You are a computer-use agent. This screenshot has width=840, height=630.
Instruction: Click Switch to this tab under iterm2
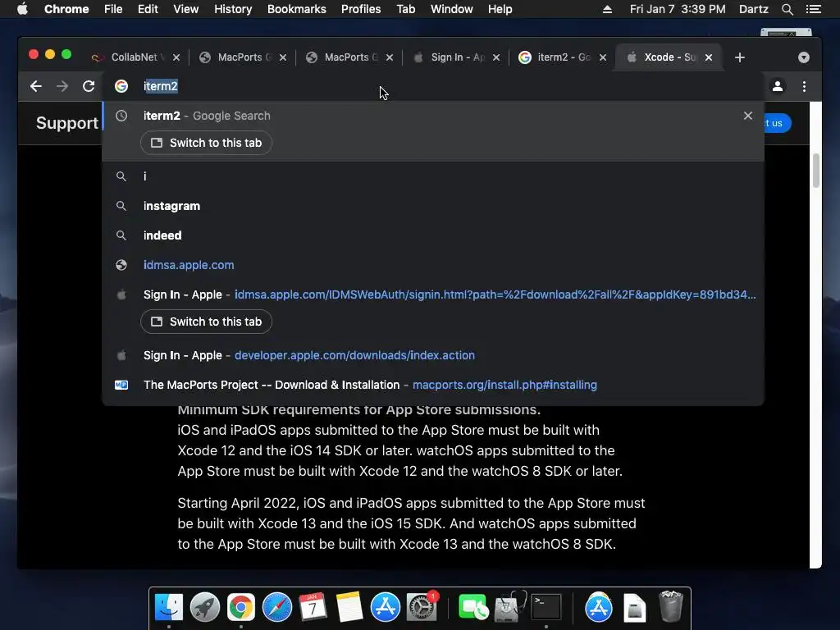pyautogui.click(x=206, y=143)
